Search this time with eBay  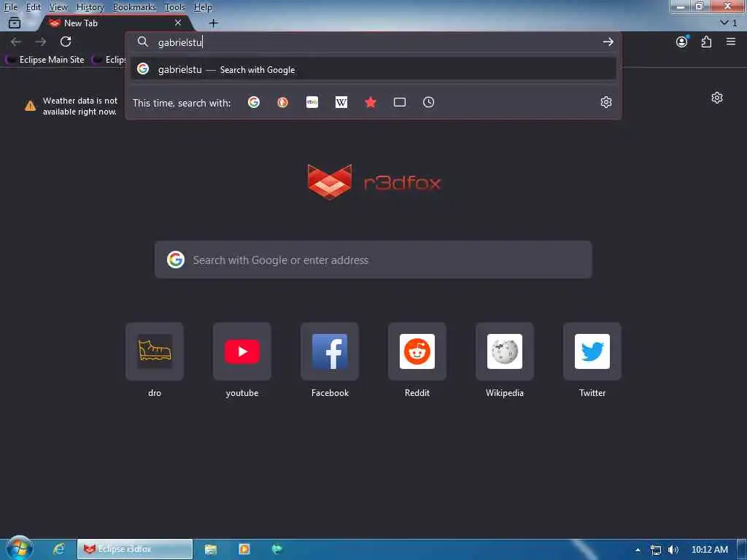pyautogui.click(x=312, y=102)
